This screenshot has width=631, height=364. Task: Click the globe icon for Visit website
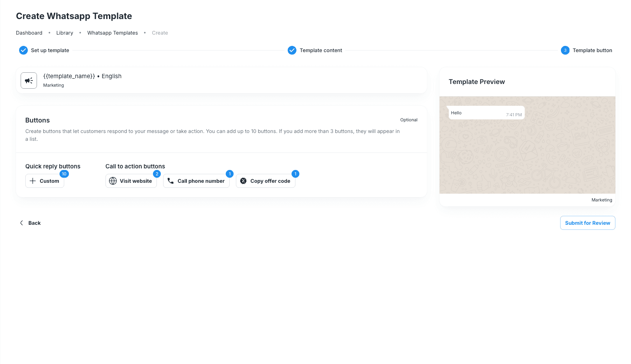tap(113, 181)
